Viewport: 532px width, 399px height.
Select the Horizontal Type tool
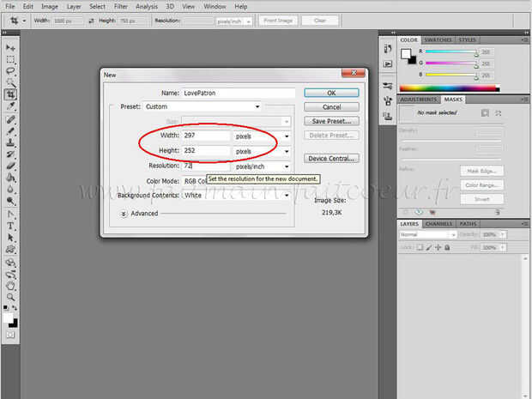pyautogui.click(x=10, y=226)
